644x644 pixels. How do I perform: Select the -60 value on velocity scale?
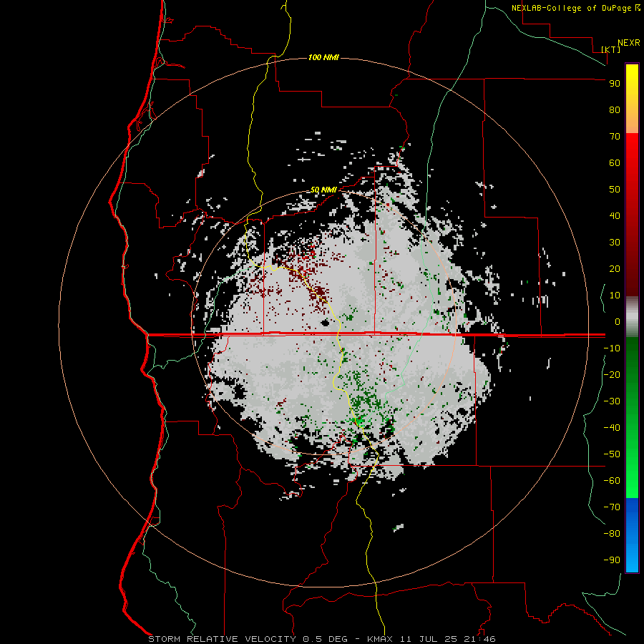point(612,481)
